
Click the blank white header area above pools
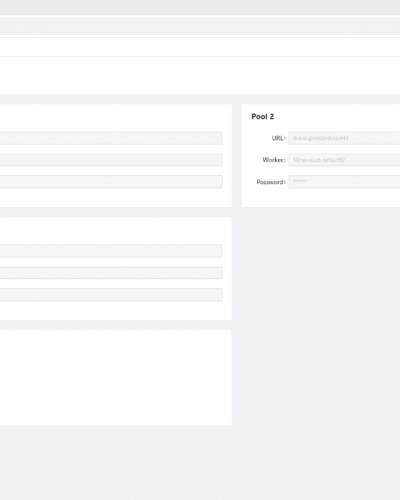coord(200,76)
